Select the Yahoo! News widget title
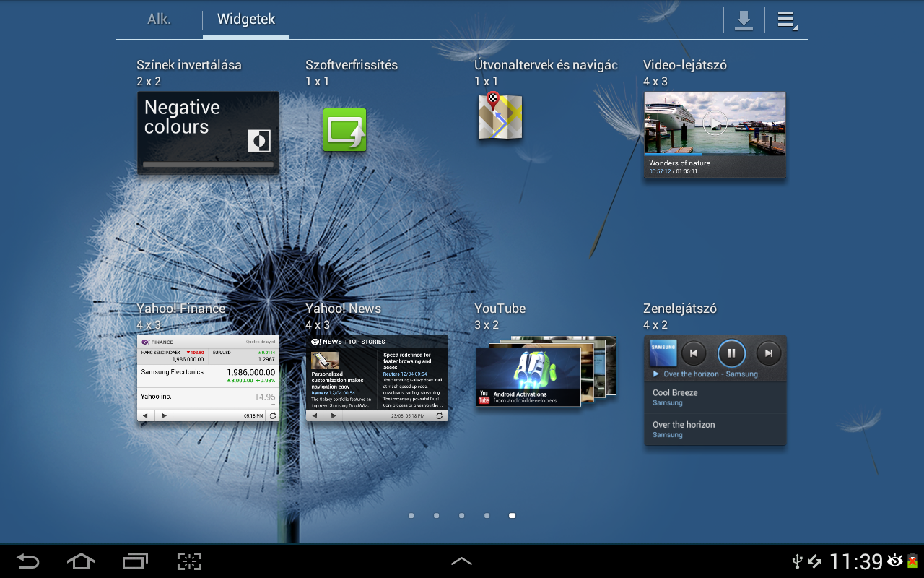The width and height of the screenshot is (924, 578). click(343, 309)
